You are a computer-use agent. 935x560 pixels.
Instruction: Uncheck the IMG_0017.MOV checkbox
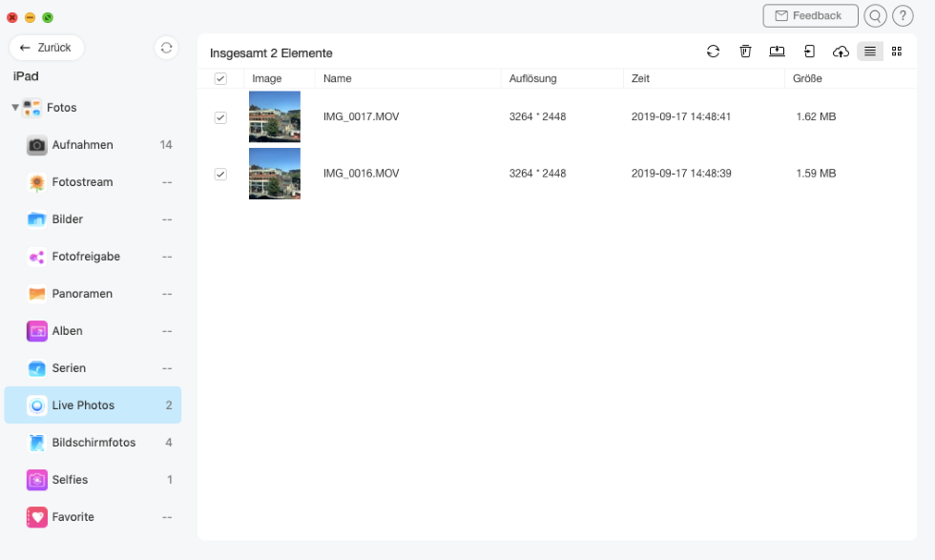pyautogui.click(x=220, y=117)
